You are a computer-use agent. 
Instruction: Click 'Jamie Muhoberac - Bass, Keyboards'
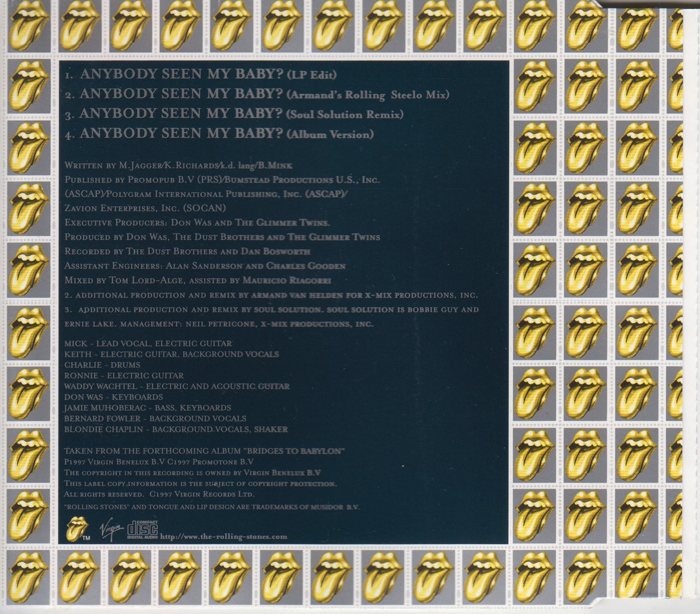(148, 408)
